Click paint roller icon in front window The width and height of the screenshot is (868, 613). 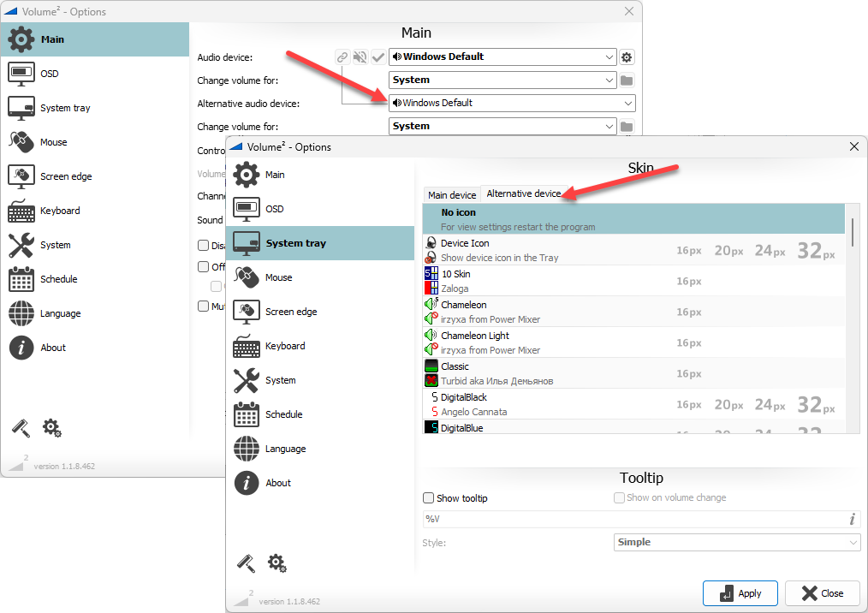(x=247, y=563)
